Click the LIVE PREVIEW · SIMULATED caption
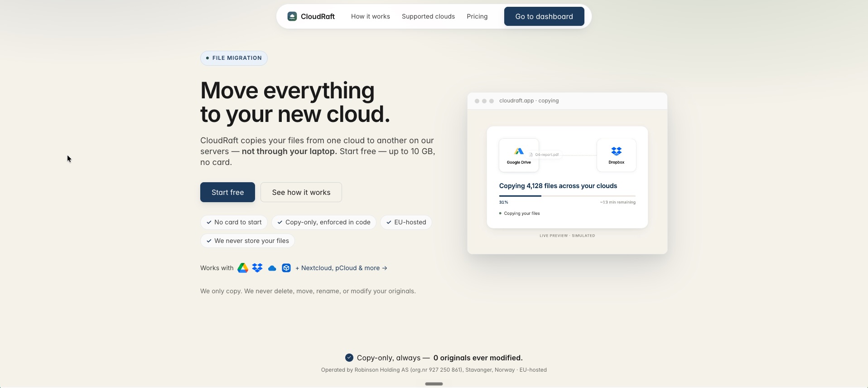 tap(567, 236)
